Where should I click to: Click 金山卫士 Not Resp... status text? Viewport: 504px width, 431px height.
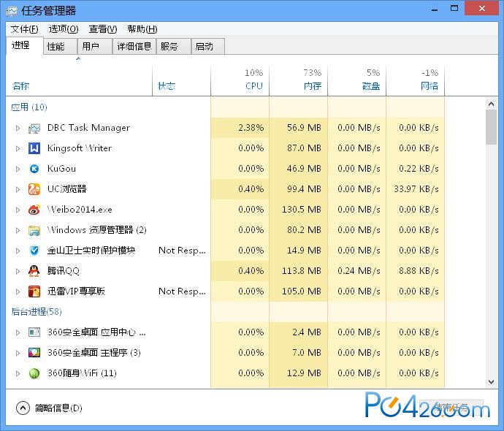click(182, 251)
